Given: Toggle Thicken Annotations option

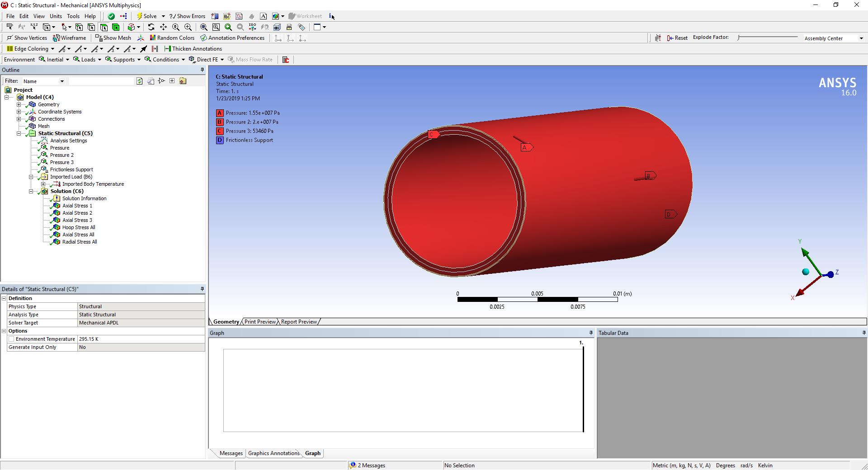Looking at the screenshot, I should click(193, 49).
